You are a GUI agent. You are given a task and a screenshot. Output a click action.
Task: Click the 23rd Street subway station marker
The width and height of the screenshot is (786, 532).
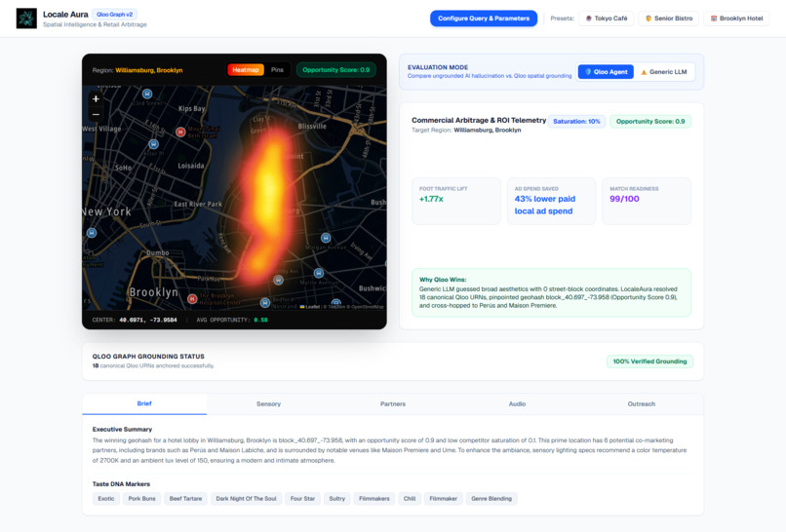pos(147,94)
